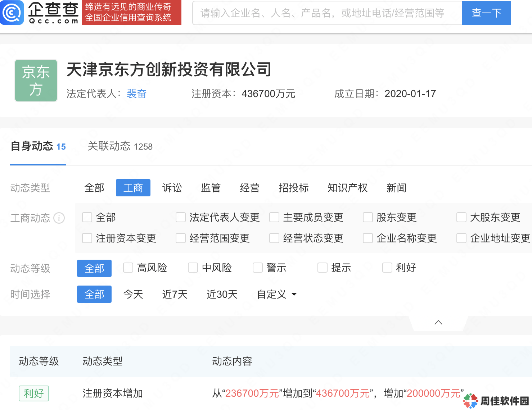The width and height of the screenshot is (532, 410).
Task: Open the 工商动态 info icon
Action: pyautogui.click(x=59, y=218)
